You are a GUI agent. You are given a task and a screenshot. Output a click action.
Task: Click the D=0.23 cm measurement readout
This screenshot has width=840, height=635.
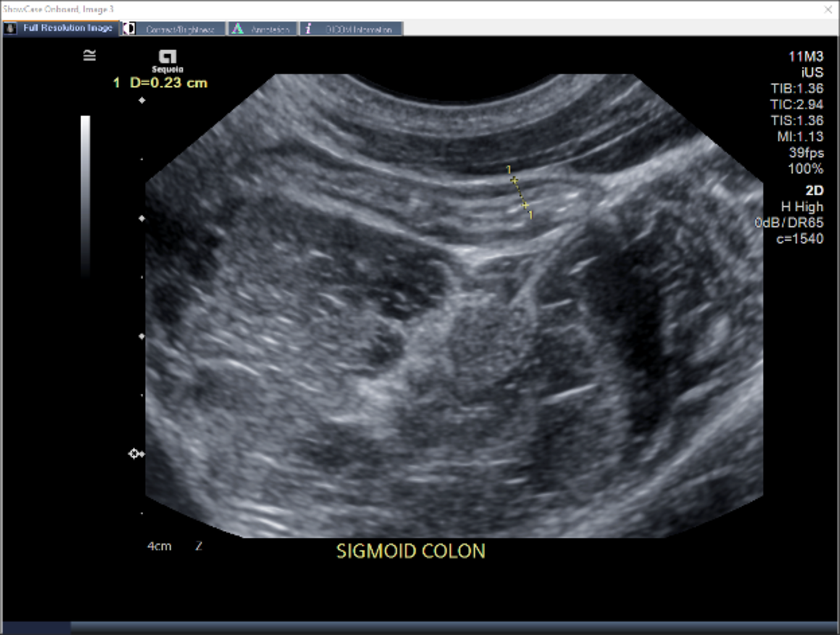click(168, 83)
